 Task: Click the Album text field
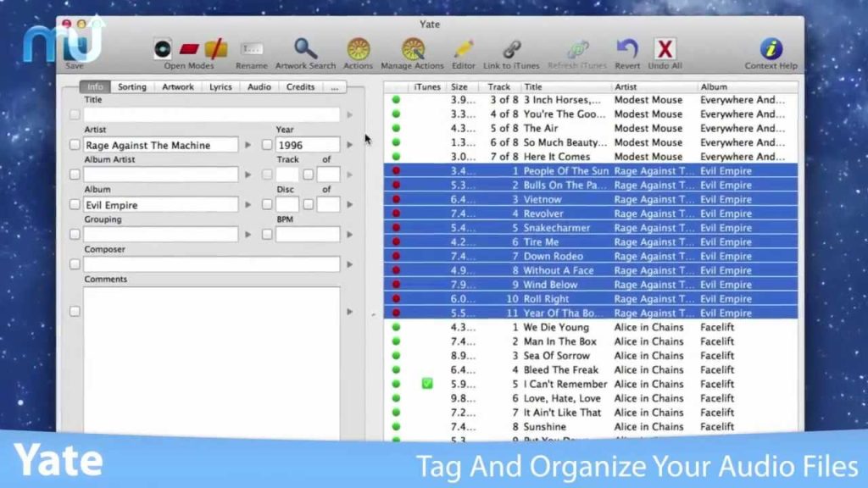(x=160, y=204)
